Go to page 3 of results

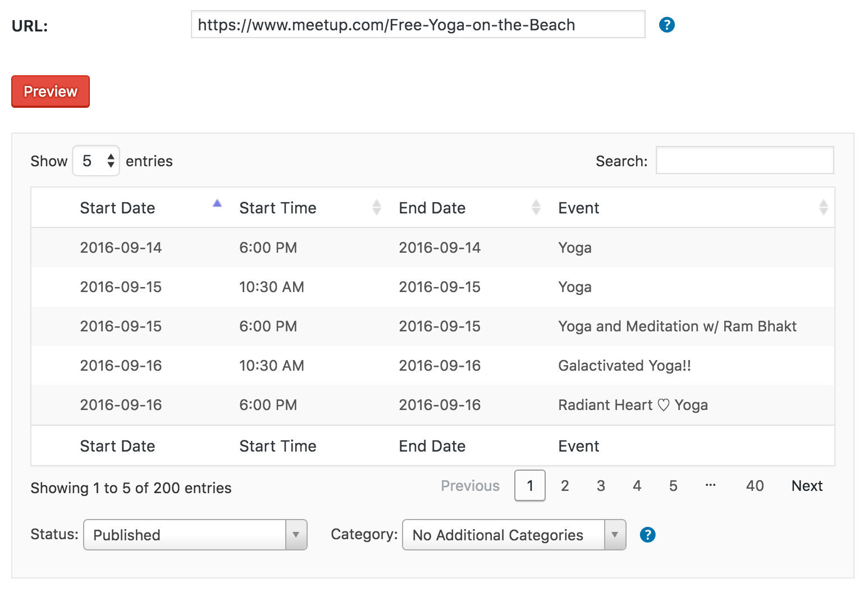click(x=601, y=485)
